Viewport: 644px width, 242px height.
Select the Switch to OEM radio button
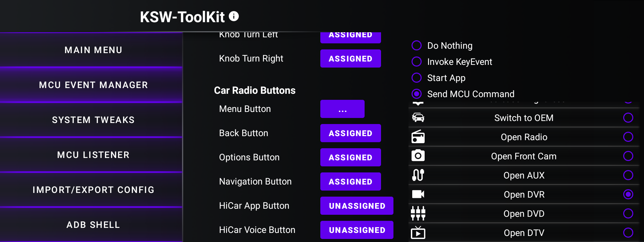pyautogui.click(x=628, y=118)
